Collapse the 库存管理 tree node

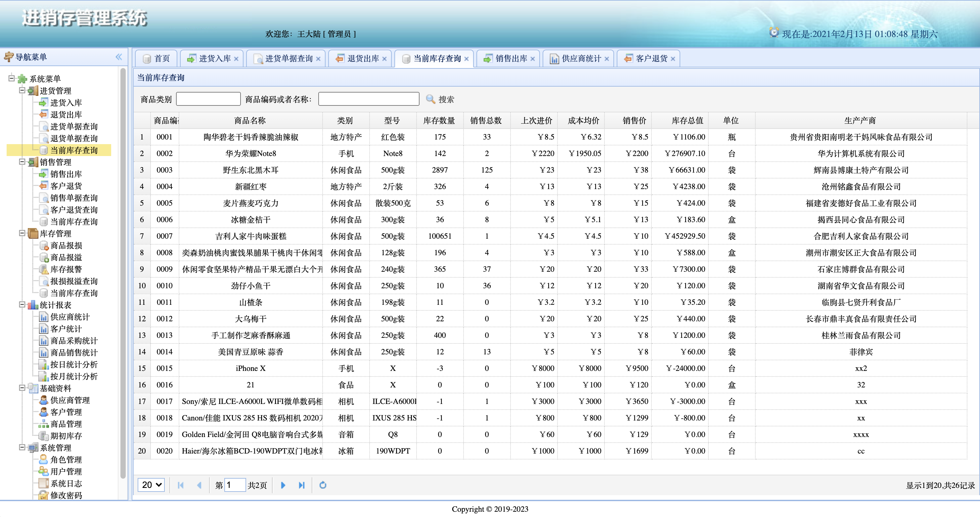click(x=22, y=233)
